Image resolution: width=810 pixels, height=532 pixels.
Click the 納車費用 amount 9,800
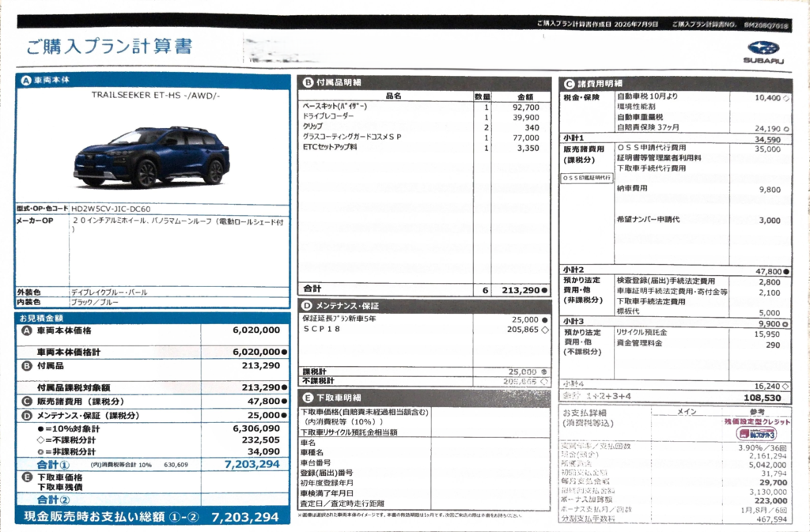(x=770, y=190)
